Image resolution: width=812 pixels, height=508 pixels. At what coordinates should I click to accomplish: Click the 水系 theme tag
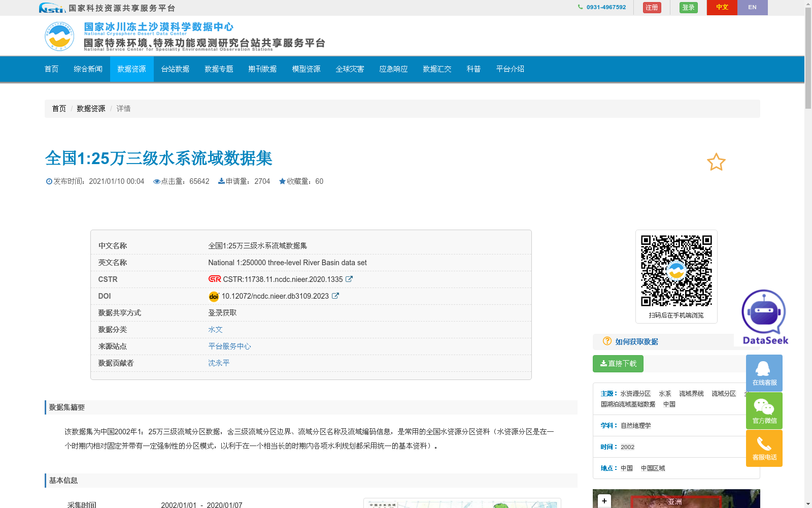point(665,394)
